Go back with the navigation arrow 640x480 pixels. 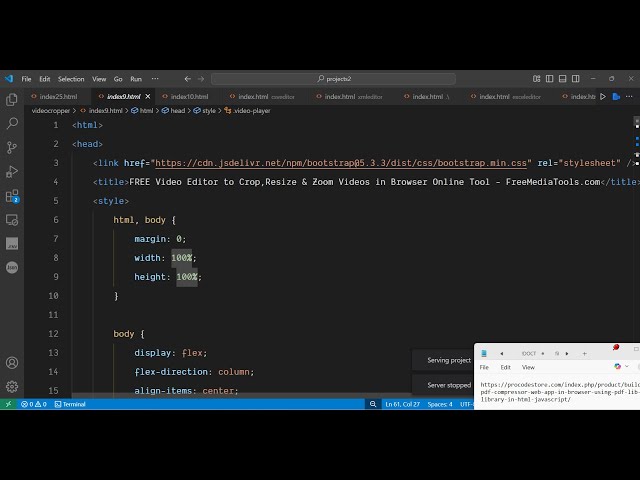[x=187, y=79]
